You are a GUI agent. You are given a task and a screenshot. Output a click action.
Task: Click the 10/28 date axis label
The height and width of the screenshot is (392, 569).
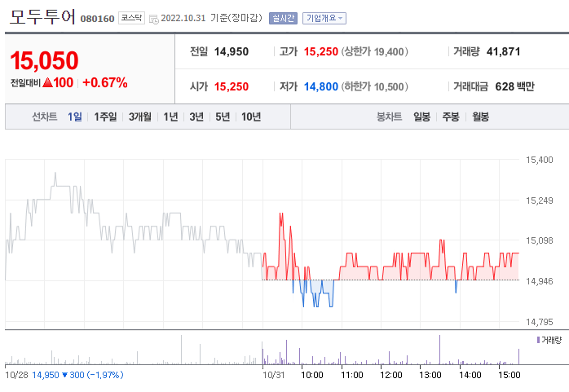tap(16, 375)
